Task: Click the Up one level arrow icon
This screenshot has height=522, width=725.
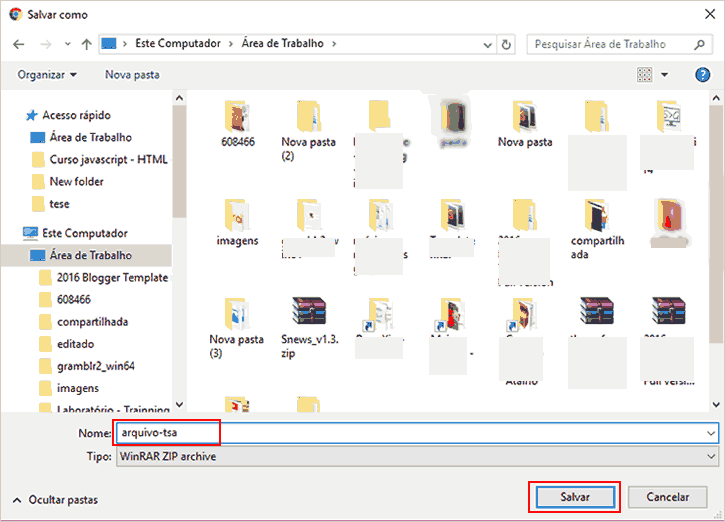Action: [x=87, y=44]
